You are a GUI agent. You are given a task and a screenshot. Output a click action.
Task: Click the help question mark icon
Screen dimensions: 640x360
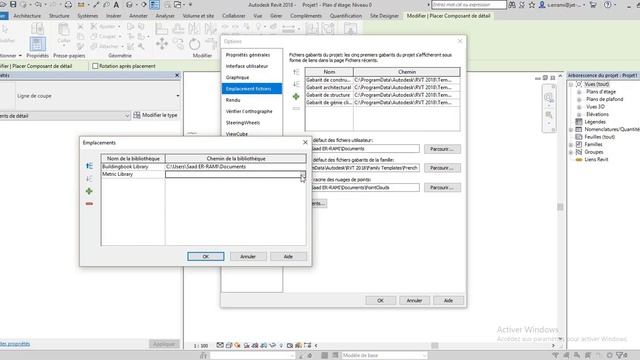click(x=608, y=5)
